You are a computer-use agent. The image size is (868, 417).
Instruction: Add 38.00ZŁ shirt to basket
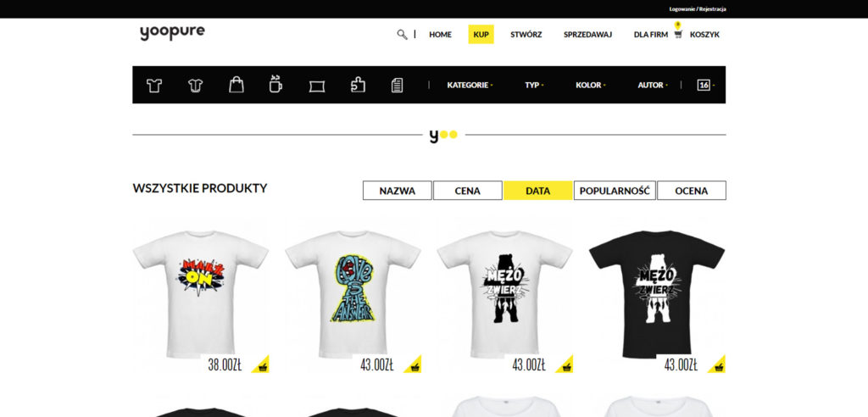click(261, 365)
